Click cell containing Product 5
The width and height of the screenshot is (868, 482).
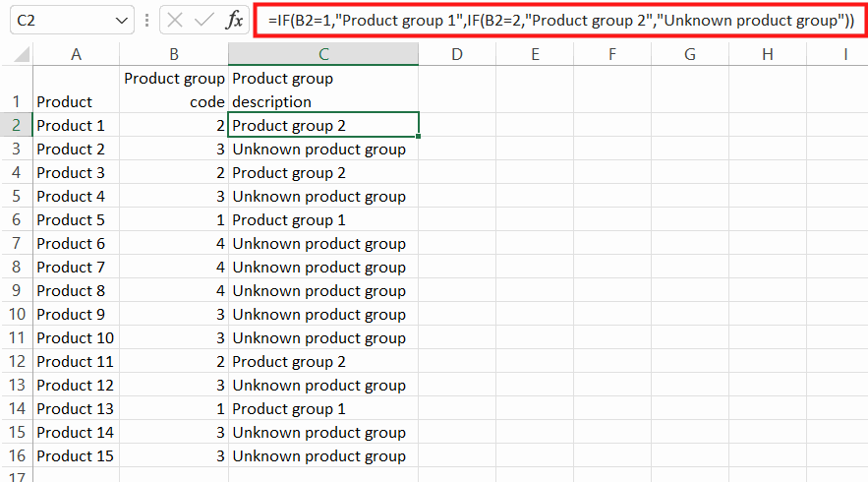point(76,220)
